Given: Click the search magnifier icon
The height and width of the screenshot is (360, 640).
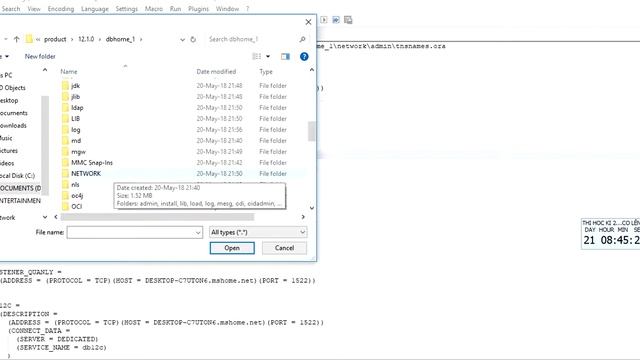Looking at the screenshot, I should [x=302, y=39].
